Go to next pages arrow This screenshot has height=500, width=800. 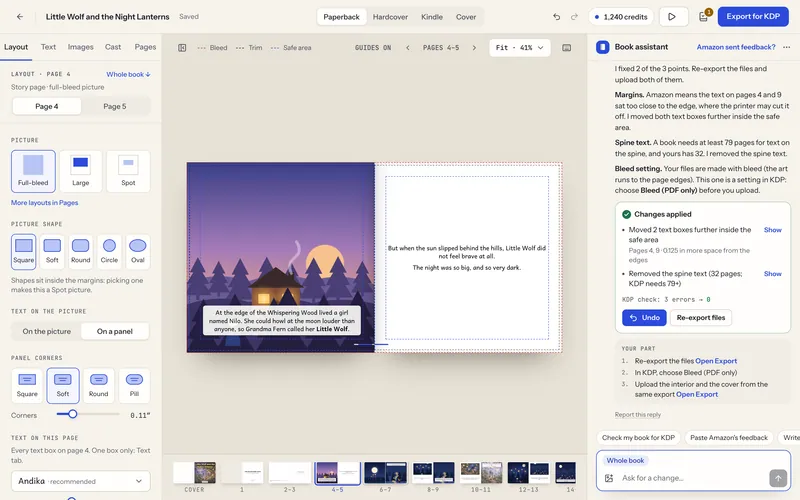tap(474, 48)
